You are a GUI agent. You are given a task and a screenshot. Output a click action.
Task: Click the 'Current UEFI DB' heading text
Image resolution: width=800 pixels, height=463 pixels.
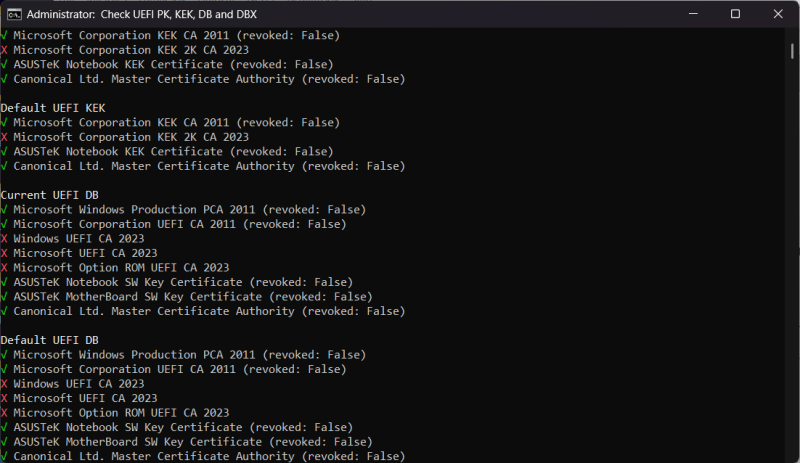[49, 195]
